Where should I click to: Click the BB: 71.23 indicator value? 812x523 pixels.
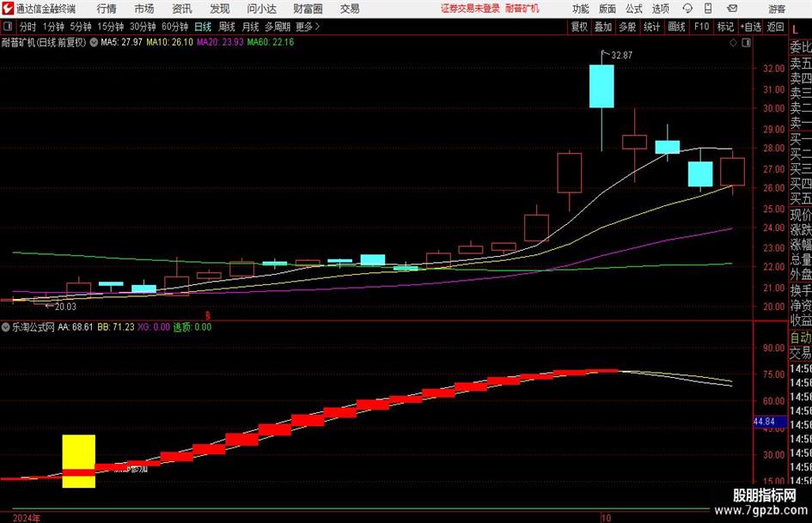pyautogui.click(x=116, y=327)
